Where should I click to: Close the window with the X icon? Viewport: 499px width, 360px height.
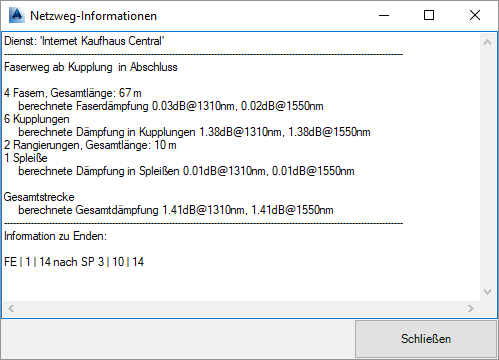click(x=475, y=15)
